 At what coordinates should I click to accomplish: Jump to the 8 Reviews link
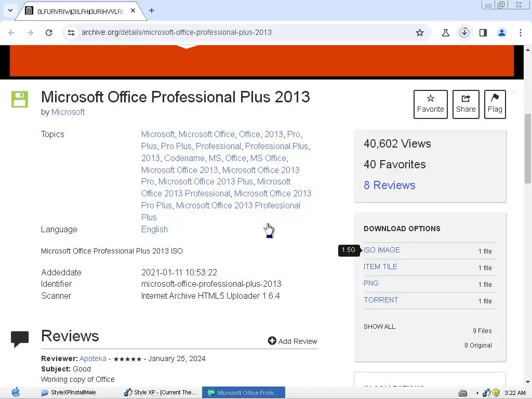click(390, 185)
